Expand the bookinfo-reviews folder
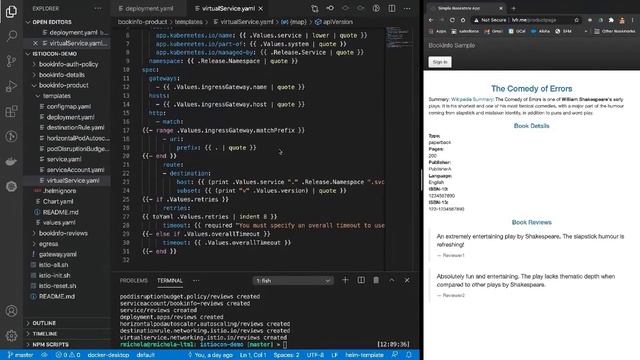 click(63, 233)
